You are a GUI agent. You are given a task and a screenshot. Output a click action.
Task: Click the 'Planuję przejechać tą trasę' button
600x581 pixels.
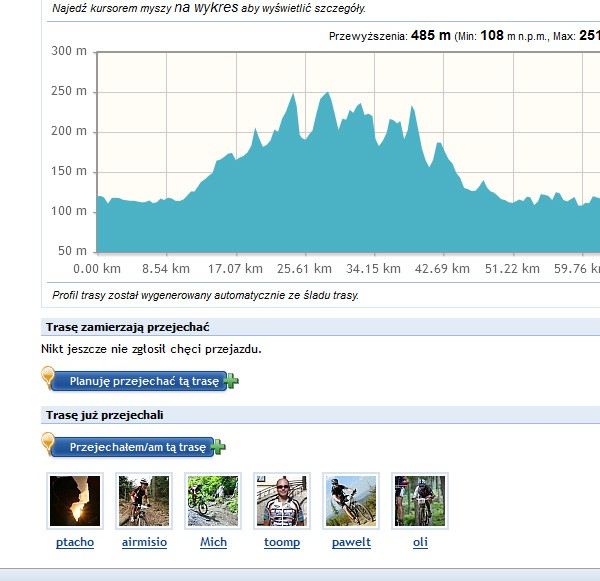(143, 381)
